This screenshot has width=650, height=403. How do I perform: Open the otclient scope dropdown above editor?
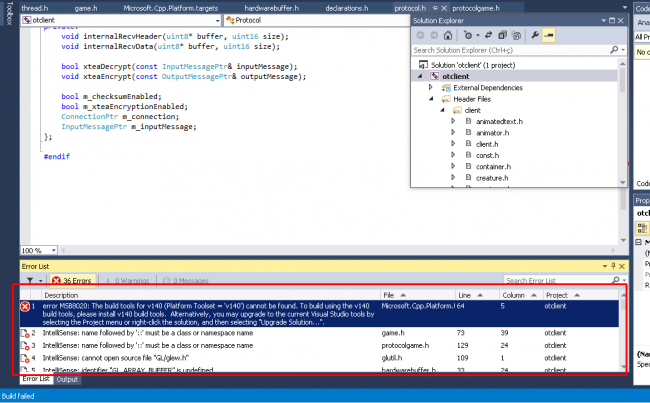click(x=217, y=20)
